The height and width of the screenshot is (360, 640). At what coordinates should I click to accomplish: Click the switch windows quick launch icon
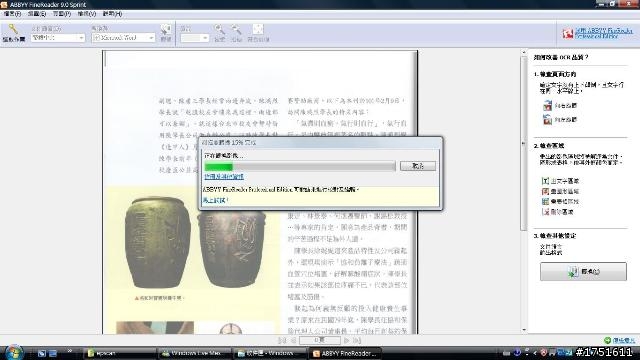[x=53, y=353]
